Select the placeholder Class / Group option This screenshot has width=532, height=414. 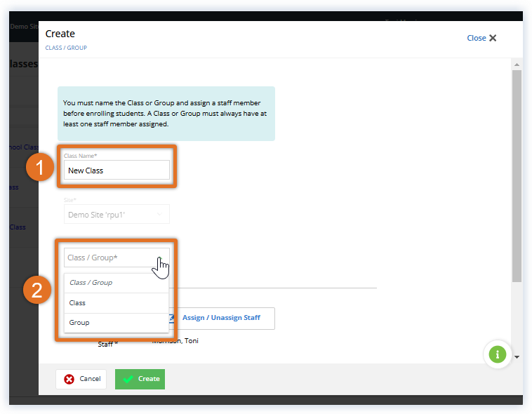point(117,283)
